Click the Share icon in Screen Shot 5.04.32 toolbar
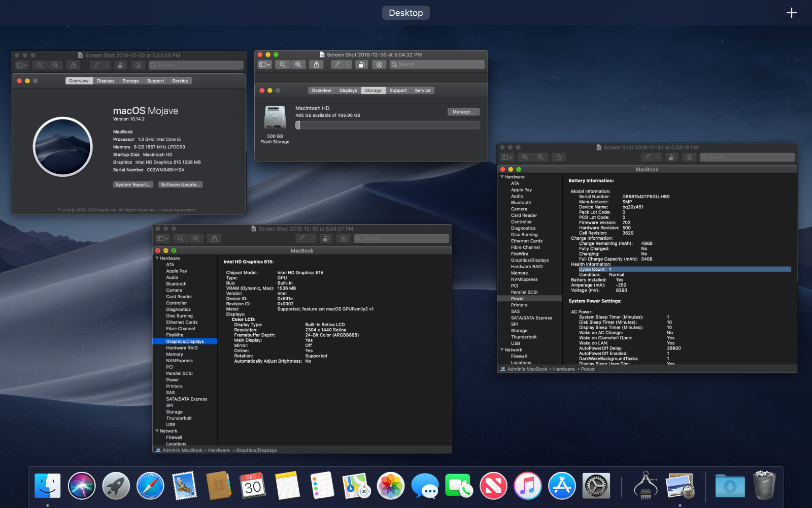This screenshot has height=508, width=812. click(316, 65)
